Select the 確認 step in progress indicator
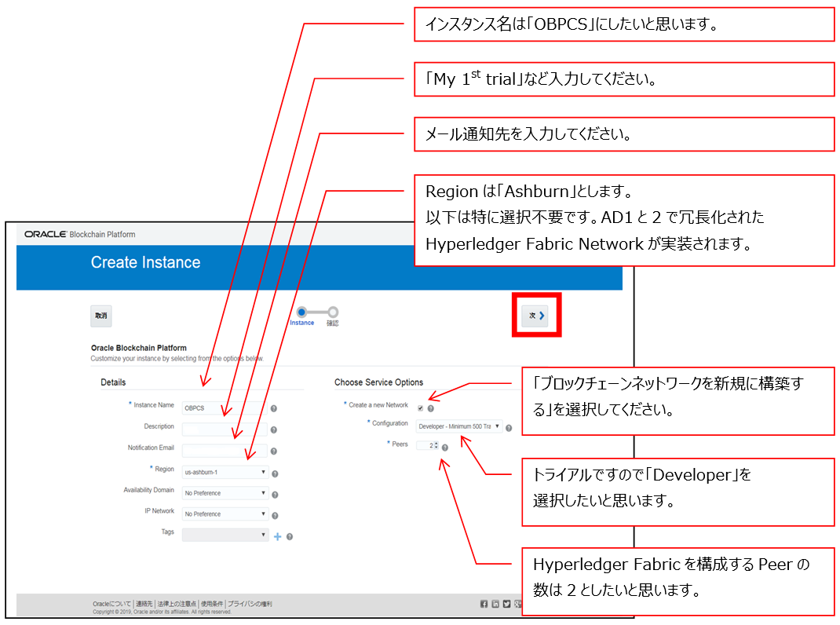840x625 pixels. 333,312
